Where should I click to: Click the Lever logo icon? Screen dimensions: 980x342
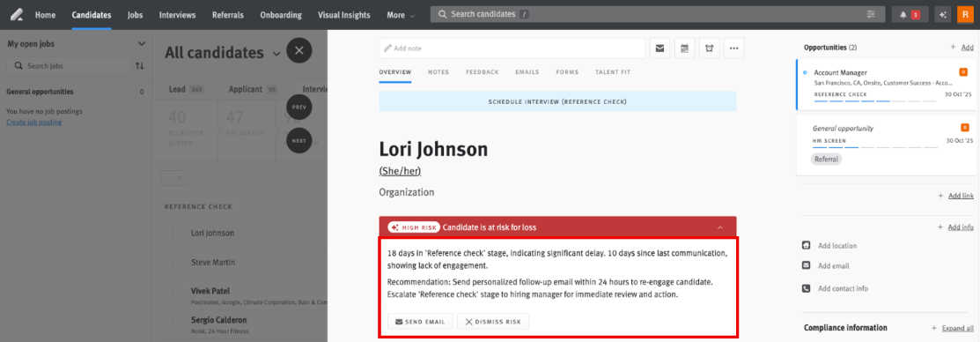18,14
